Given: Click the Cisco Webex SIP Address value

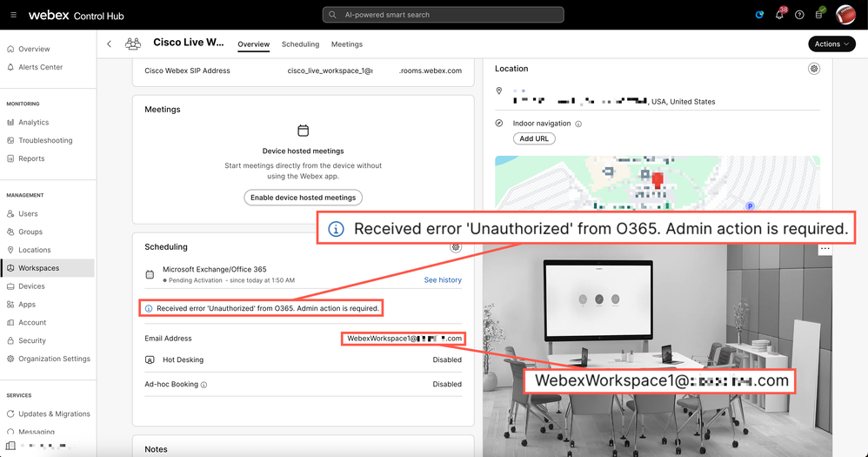Looking at the screenshot, I should [374, 71].
